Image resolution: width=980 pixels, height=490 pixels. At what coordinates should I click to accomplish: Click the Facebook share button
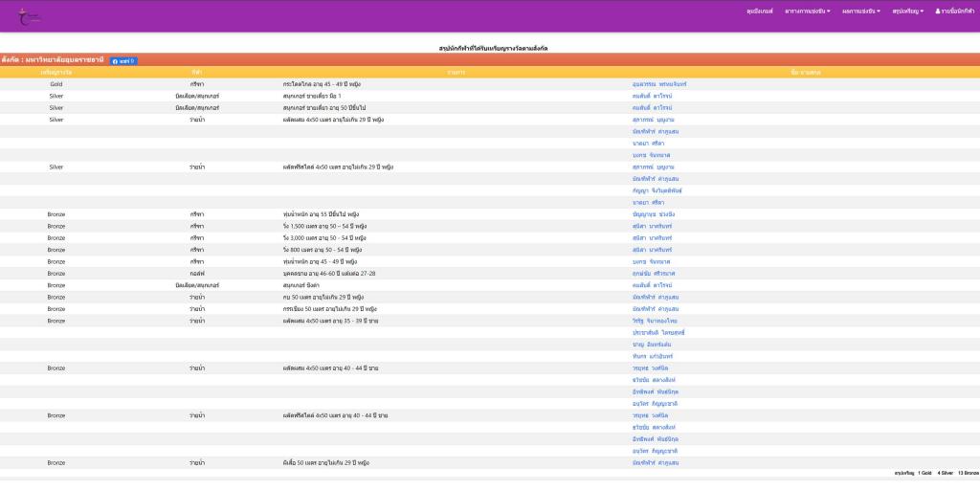point(122,60)
